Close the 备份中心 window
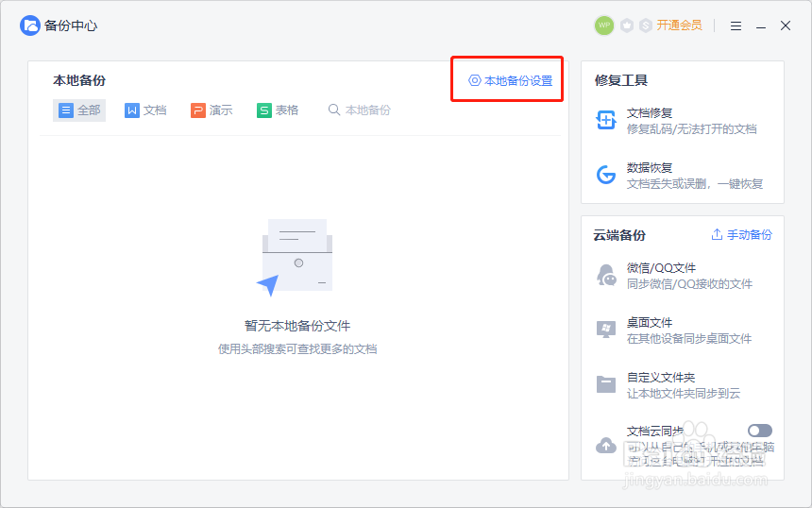This screenshot has height=508, width=812. point(786,25)
